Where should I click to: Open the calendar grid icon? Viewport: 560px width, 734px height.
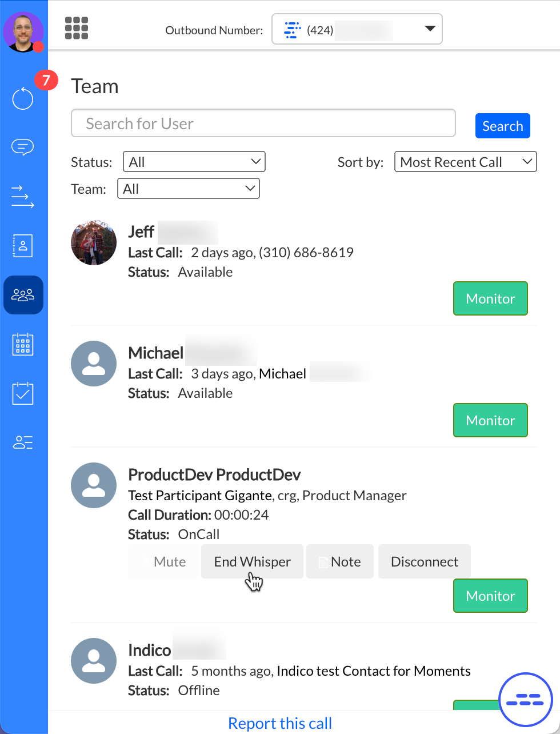click(x=23, y=345)
